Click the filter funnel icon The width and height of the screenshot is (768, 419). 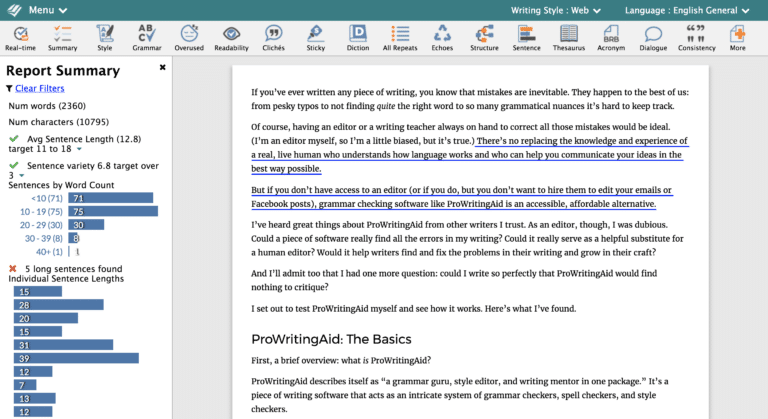tap(9, 88)
